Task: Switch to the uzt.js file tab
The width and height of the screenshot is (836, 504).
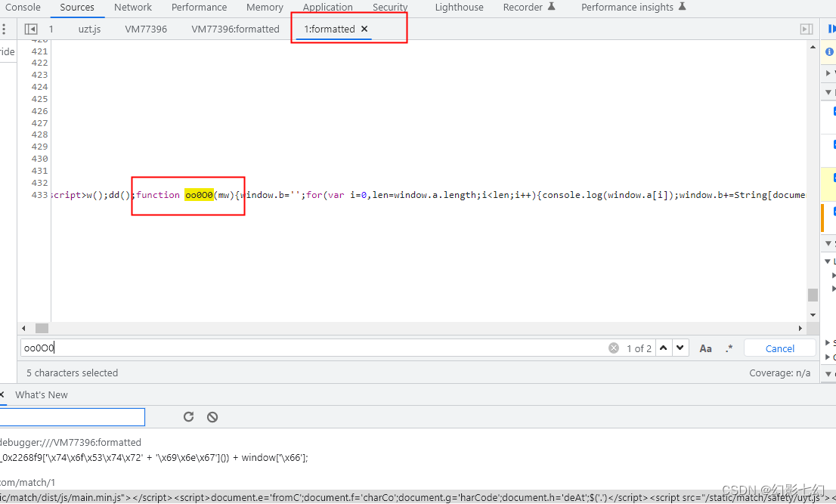Action: [89, 29]
